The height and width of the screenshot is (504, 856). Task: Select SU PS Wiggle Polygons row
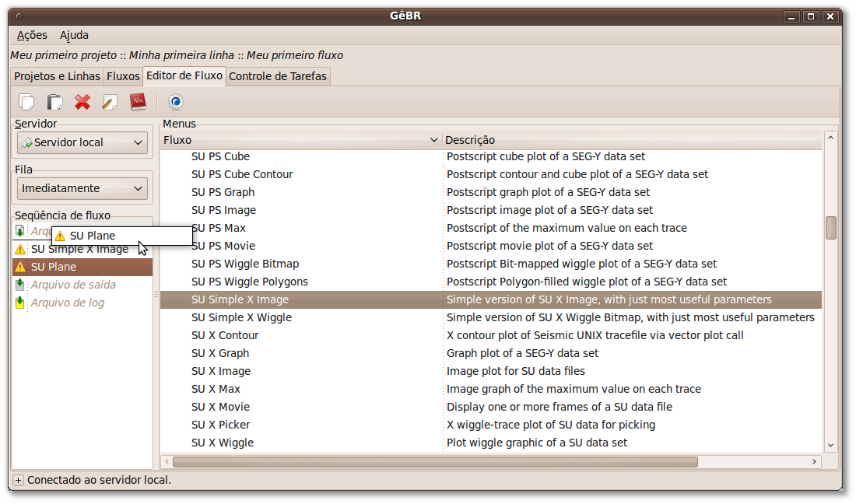coord(491,282)
